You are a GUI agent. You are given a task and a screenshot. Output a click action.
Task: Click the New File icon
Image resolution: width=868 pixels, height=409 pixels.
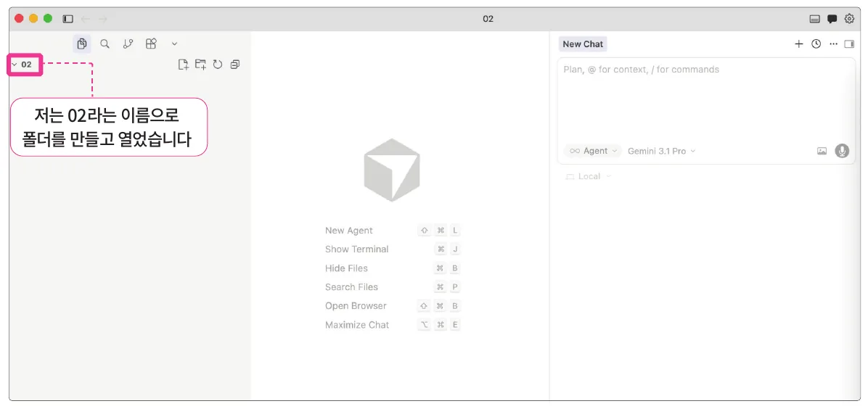tap(183, 65)
